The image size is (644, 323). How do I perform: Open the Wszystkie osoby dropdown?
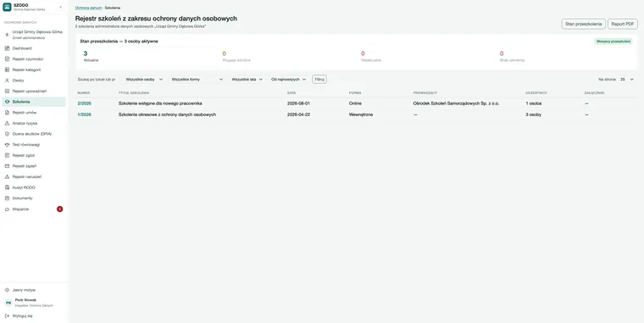(x=144, y=80)
